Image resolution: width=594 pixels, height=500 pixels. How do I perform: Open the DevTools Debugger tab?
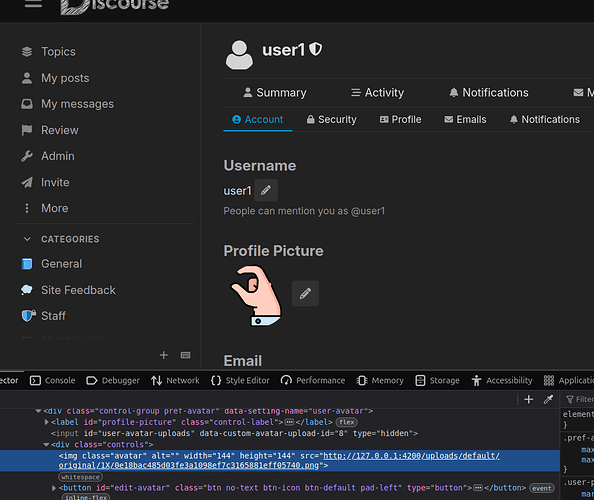tap(113, 380)
